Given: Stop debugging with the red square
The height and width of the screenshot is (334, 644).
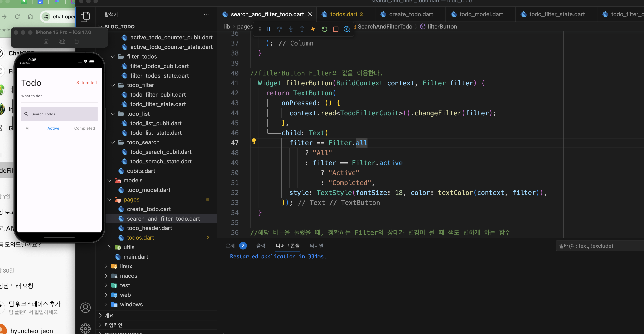Looking at the screenshot, I should coord(336,29).
